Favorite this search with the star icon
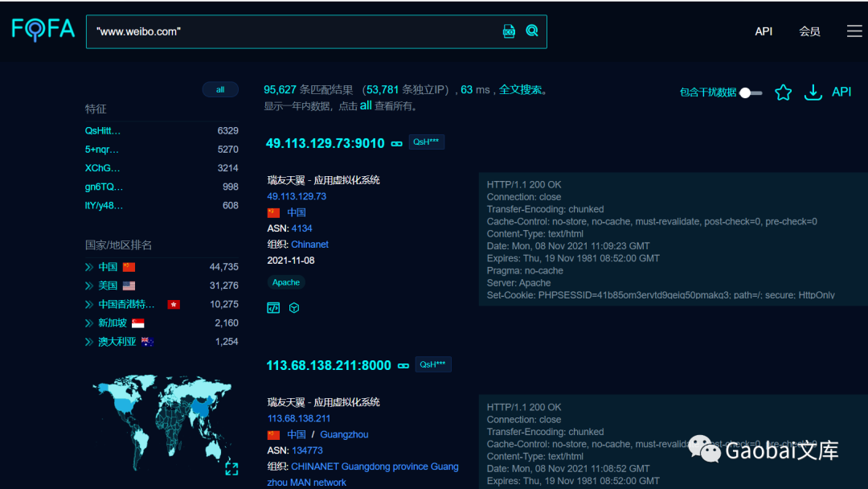Screen dimensions: 868x489 783,92
